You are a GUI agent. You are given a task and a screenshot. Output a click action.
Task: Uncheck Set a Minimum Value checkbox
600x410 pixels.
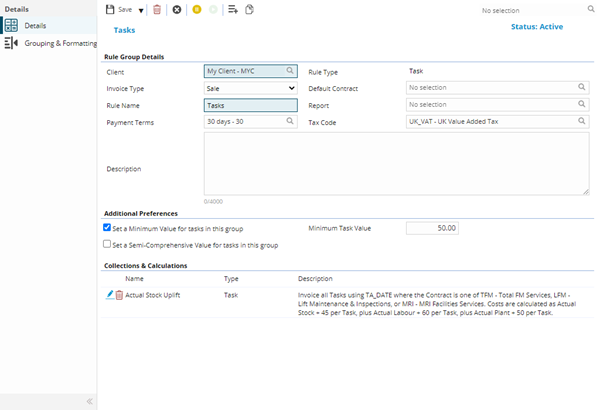108,227
